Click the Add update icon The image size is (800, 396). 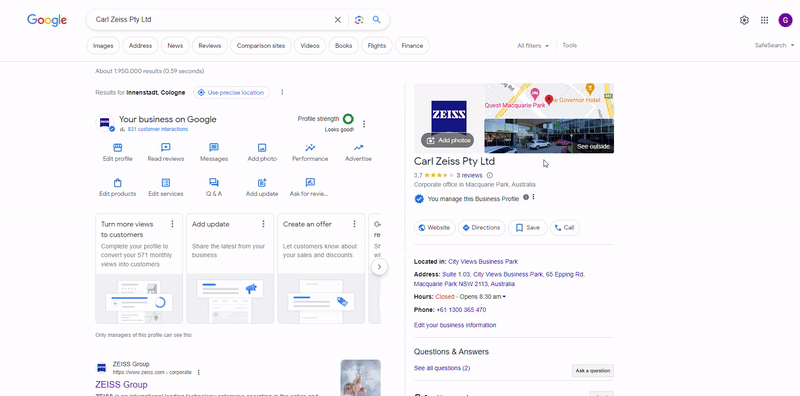pos(262,183)
